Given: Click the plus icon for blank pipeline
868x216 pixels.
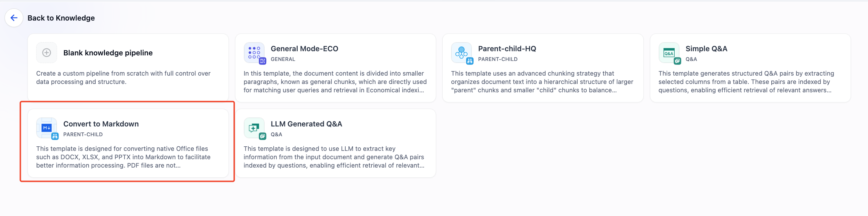Looking at the screenshot, I should coord(47,53).
